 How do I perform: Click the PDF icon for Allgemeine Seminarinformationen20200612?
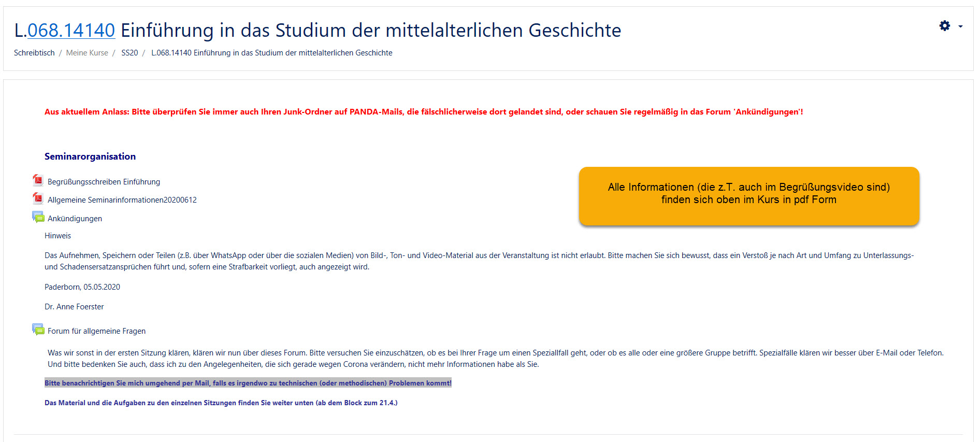click(x=38, y=198)
